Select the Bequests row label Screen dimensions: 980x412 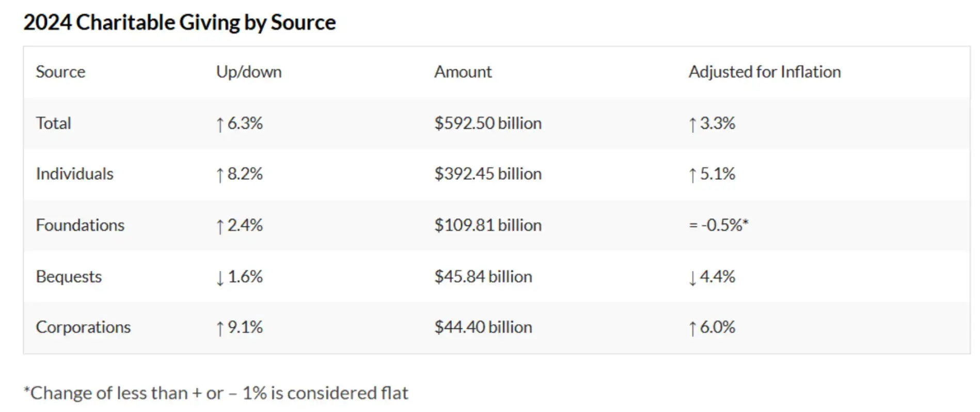click(69, 277)
